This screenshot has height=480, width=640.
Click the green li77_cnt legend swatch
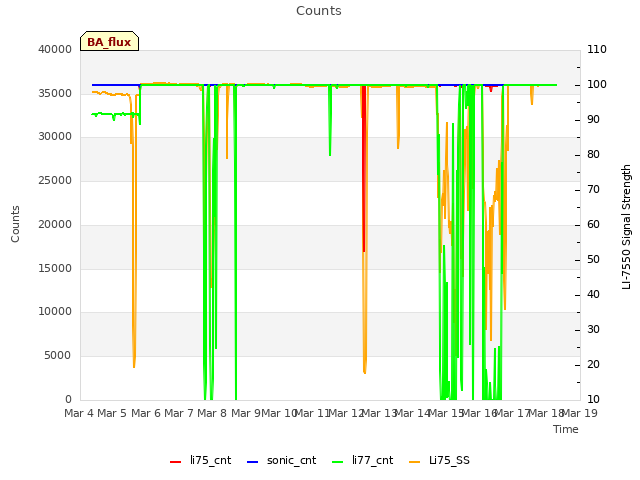click(338, 462)
